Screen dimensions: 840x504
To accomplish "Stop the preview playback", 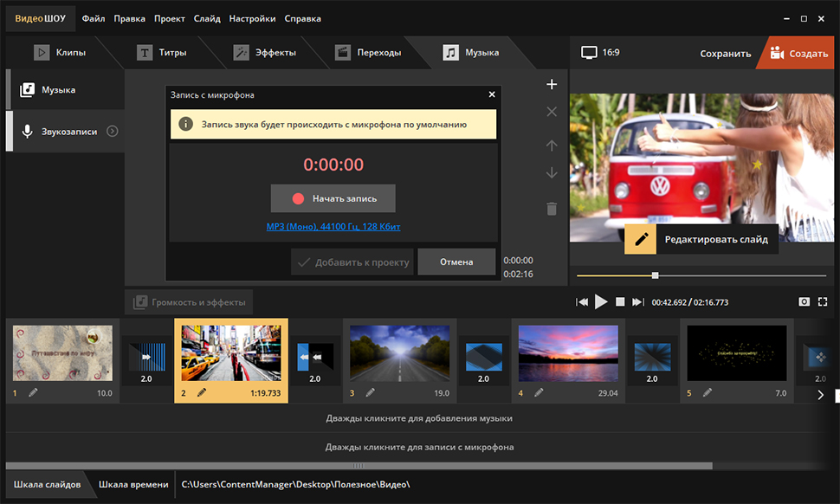I will pyautogui.click(x=620, y=301).
